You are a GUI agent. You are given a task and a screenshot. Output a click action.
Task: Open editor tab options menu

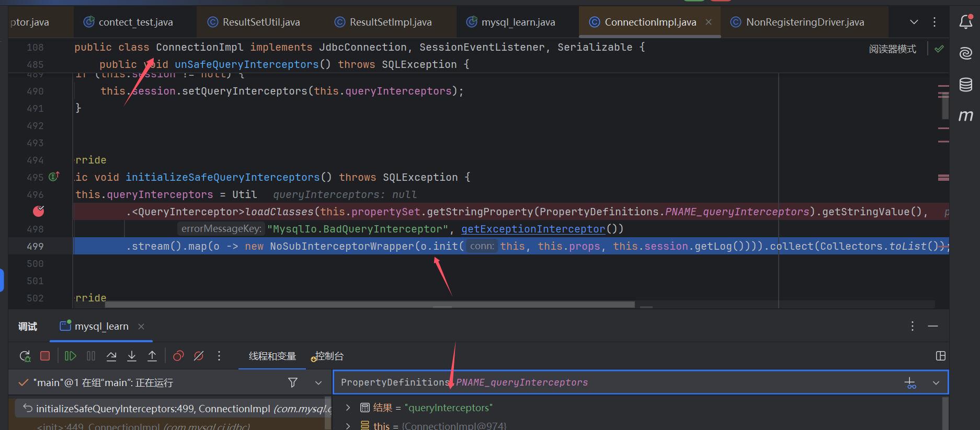[935, 22]
